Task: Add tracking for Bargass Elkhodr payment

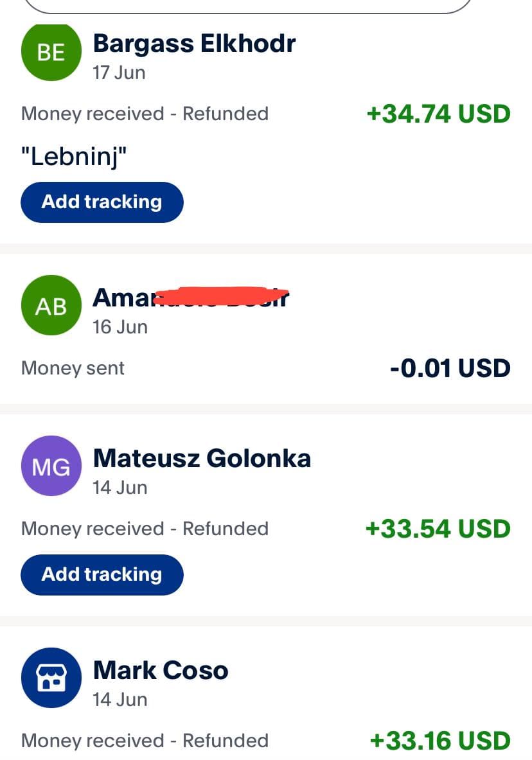Action: pyautogui.click(x=102, y=202)
